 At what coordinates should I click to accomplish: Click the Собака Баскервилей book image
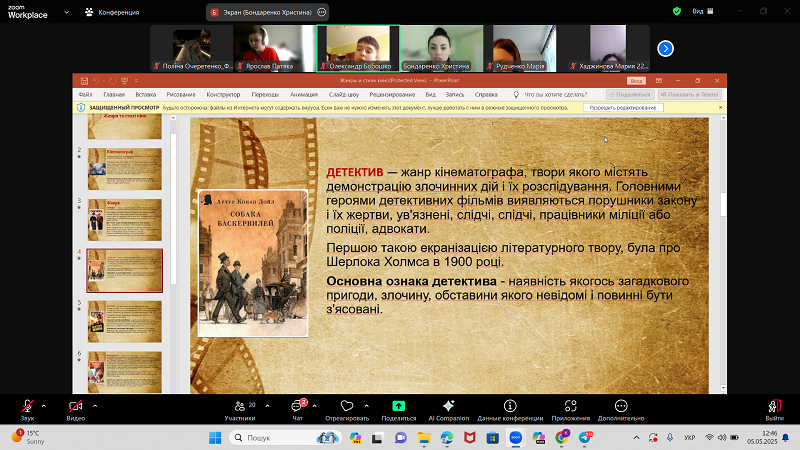[x=253, y=263]
